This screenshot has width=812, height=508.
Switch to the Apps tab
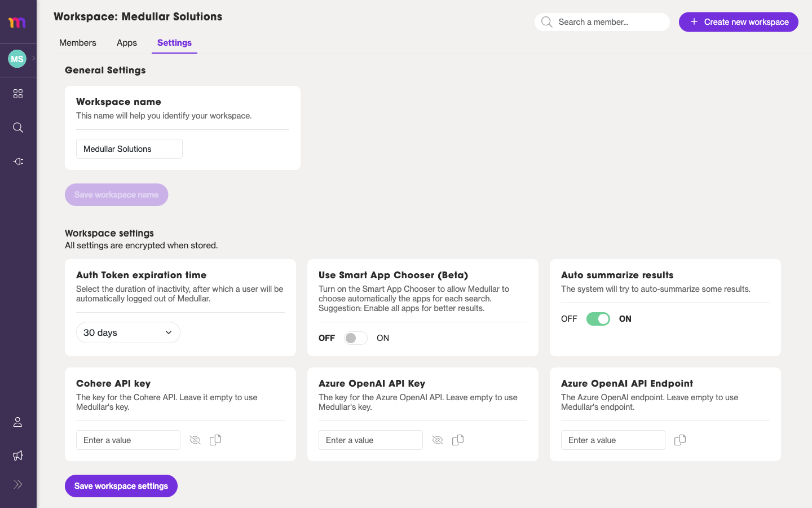coord(127,43)
